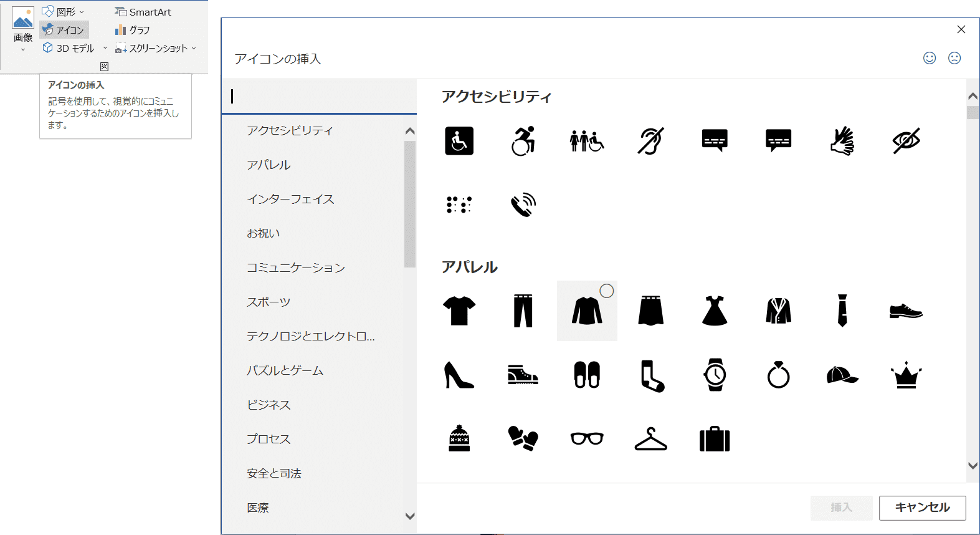Expand the 3D モデル dropdown arrow
Image resolution: width=980 pixels, height=535 pixels.
[105, 48]
